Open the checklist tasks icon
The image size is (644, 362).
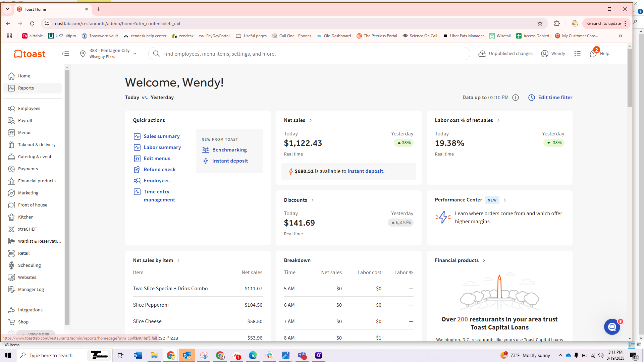577,54
